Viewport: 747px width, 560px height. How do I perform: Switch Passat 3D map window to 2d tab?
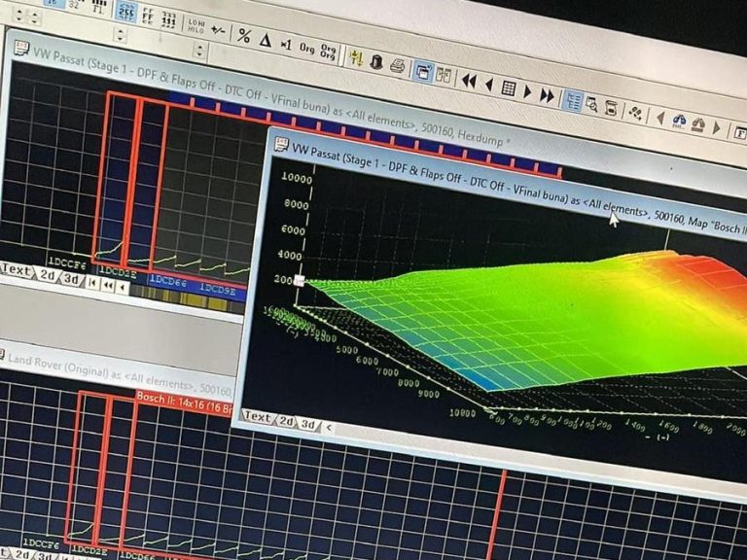tap(286, 421)
